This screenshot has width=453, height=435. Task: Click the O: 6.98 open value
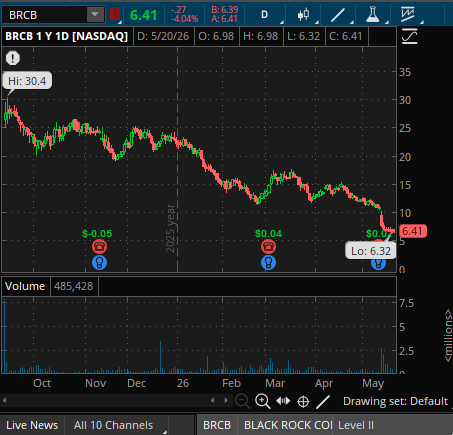click(216, 36)
